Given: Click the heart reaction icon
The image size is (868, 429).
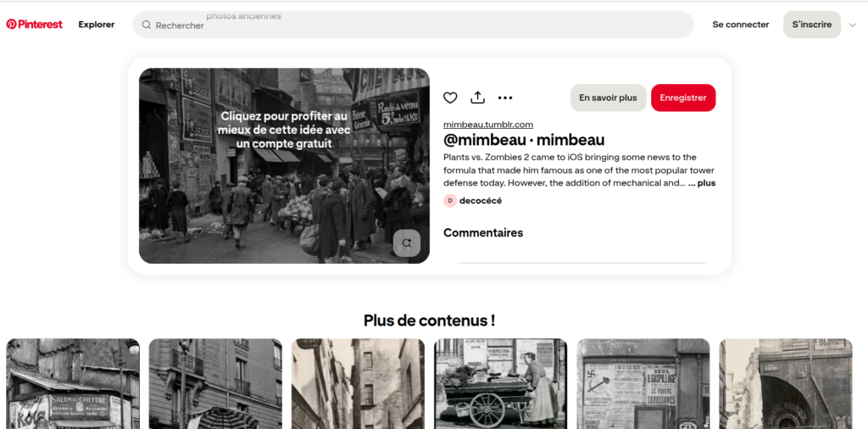Looking at the screenshot, I should pos(450,97).
